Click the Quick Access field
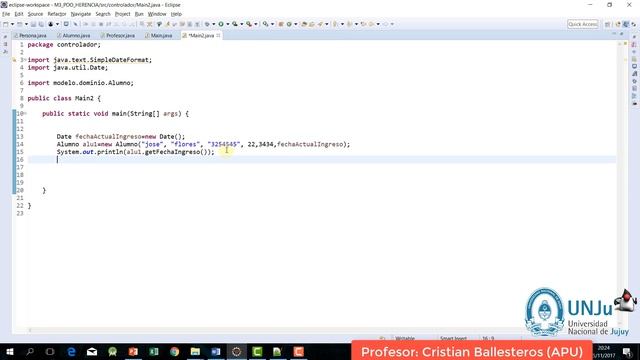640x360 pixels. (x=583, y=24)
